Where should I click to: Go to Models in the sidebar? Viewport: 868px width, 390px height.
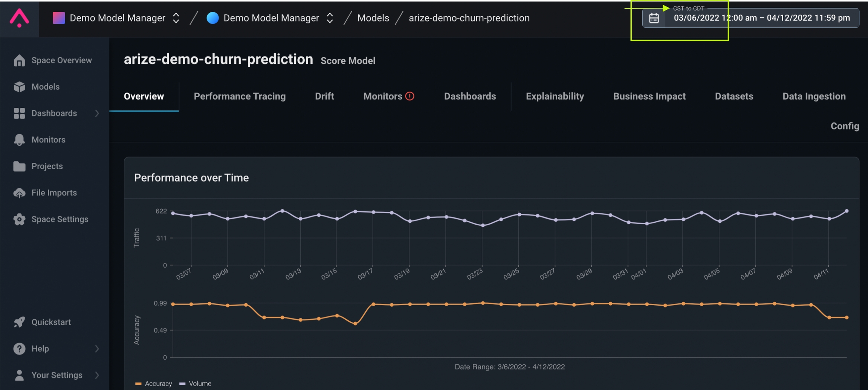click(46, 87)
